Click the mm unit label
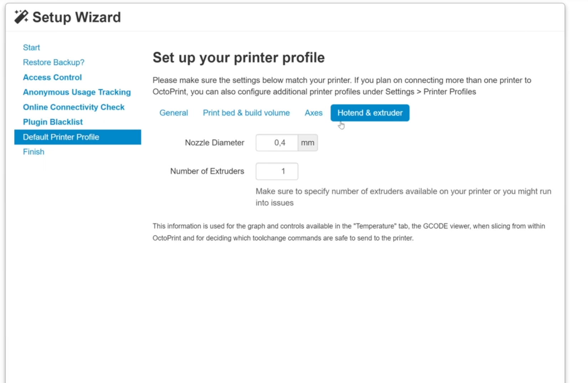The height and width of the screenshot is (383, 588). tap(307, 142)
